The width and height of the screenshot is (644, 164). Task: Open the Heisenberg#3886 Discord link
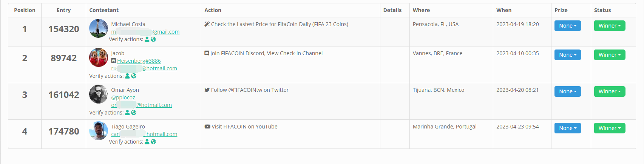[x=139, y=61]
